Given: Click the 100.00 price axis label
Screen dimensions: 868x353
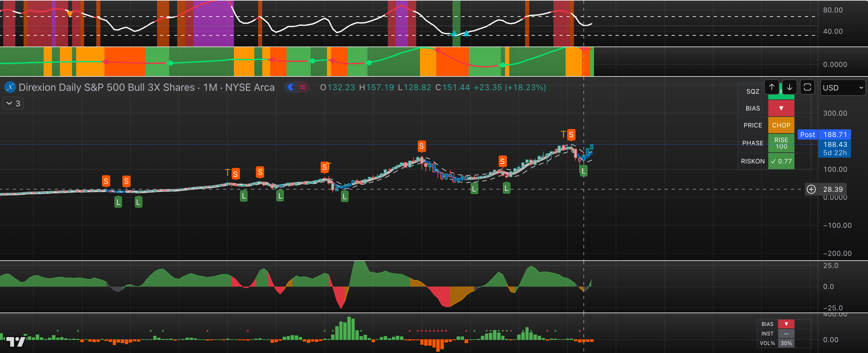Looking at the screenshot, I should click(x=835, y=169).
